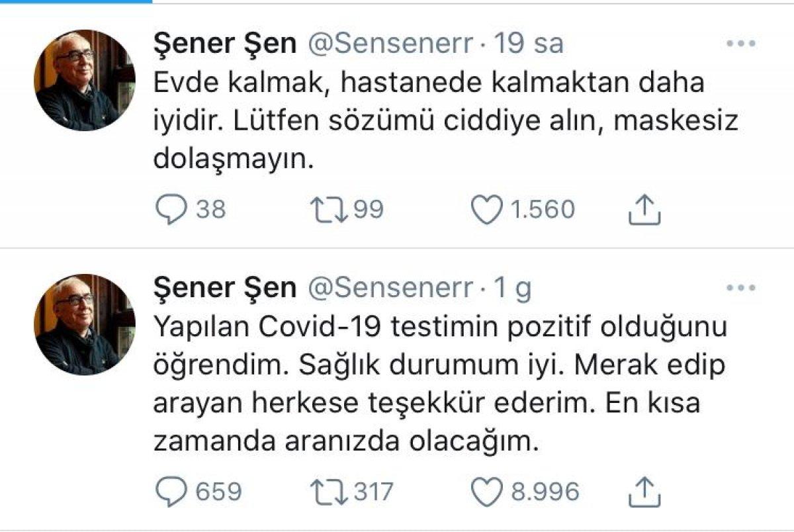Open the share icon on the first tweet

(645, 208)
